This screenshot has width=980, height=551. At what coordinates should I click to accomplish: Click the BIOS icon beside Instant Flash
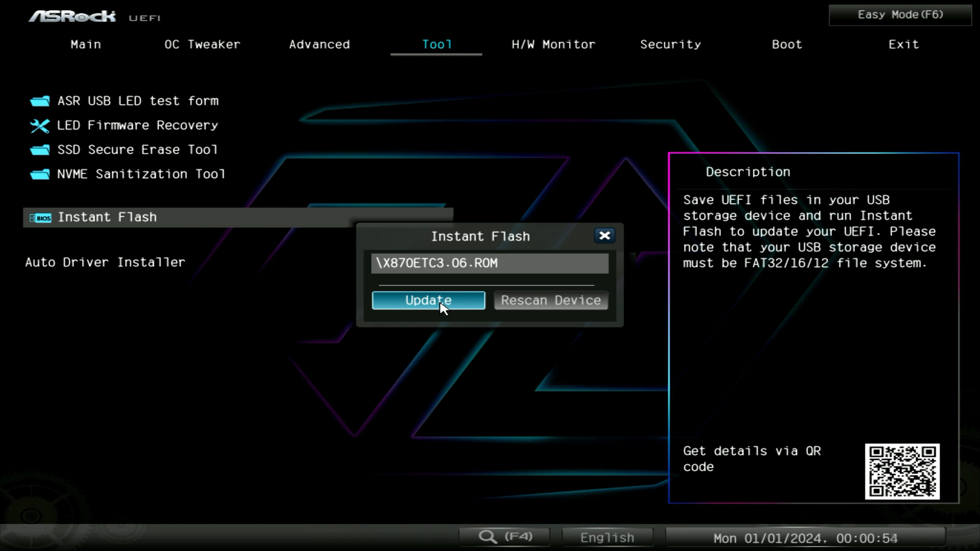pyautogui.click(x=40, y=218)
